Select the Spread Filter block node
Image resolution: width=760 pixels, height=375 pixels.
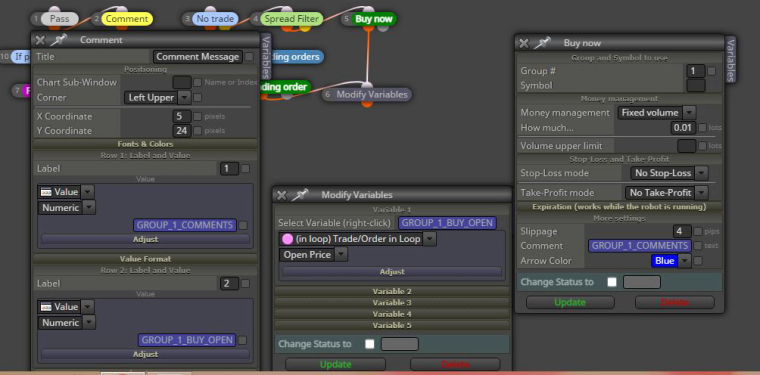tap(292, 19)
